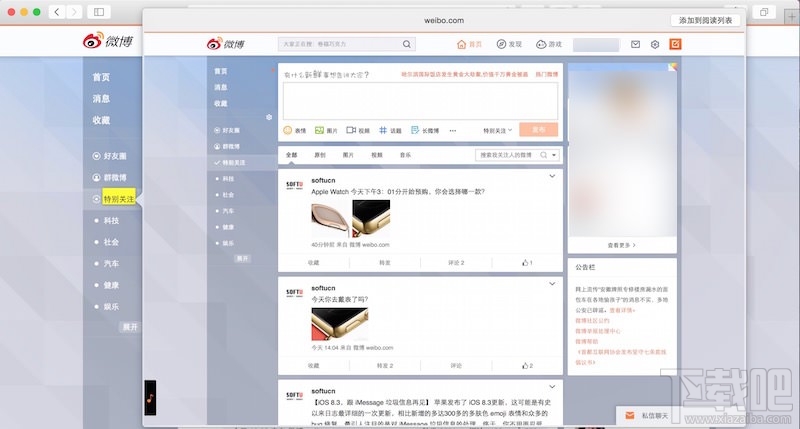Switch to the 图片 feed tab
The image size is (800, 429).
click(348, 155)
